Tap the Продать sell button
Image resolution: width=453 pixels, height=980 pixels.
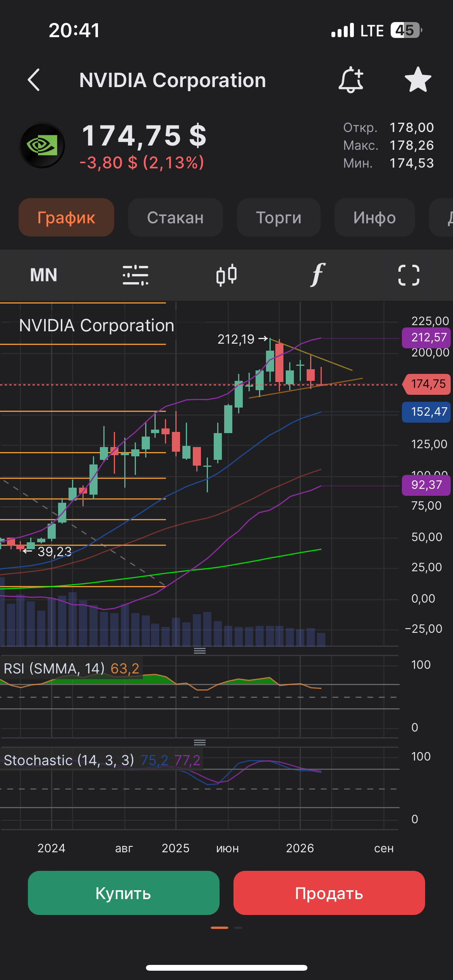coord(329,893)
